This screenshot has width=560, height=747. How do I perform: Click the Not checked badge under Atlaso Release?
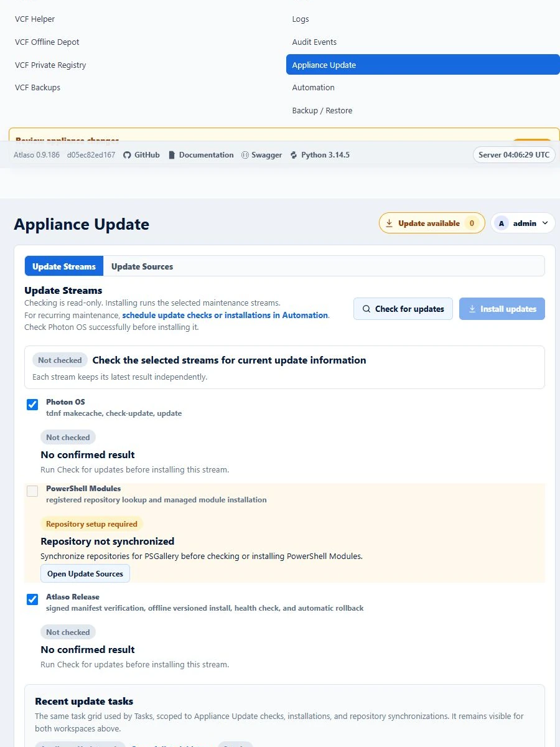(68, 632)
